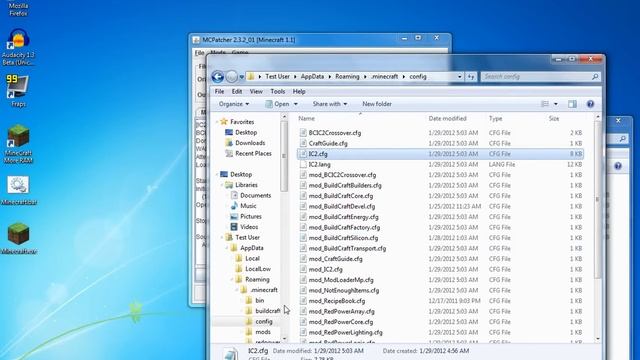640x360 pixels.
Task: Open the Explorer Help menu
Action: click(x=299, y=91)
